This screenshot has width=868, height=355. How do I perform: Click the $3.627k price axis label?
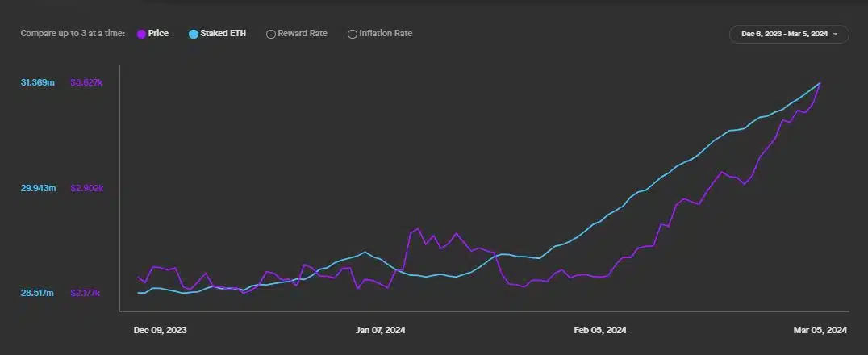(x=86, y=82)
